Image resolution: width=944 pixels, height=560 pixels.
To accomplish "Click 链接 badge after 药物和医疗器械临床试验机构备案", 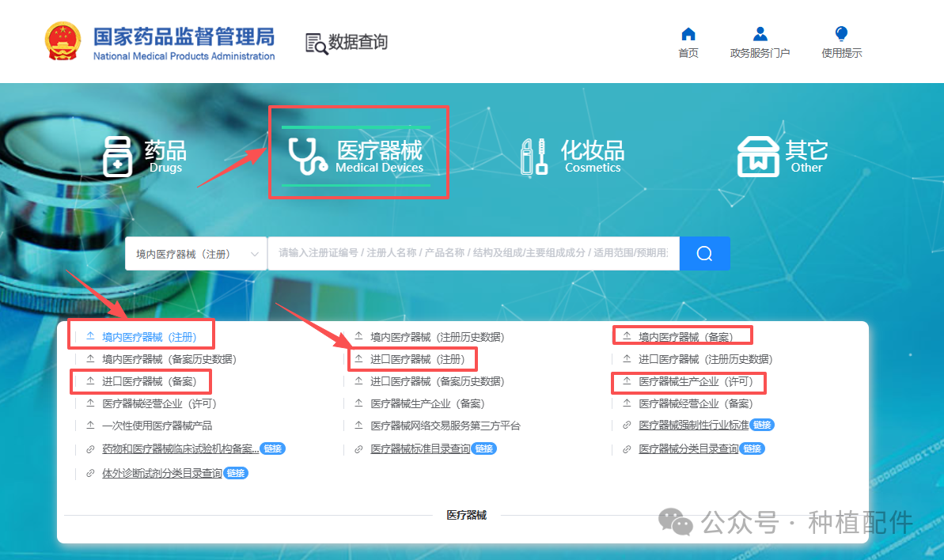I will click(273, 448).
